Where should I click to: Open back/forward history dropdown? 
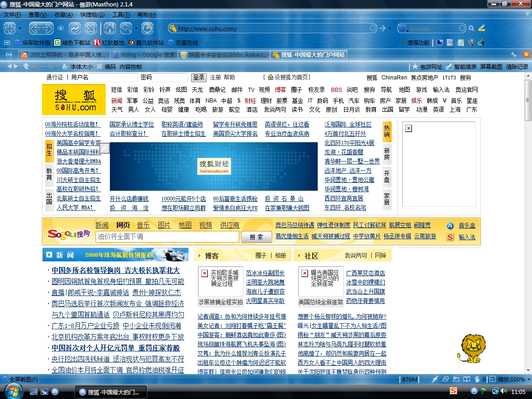pyautogui.click(x=61, y=28)
